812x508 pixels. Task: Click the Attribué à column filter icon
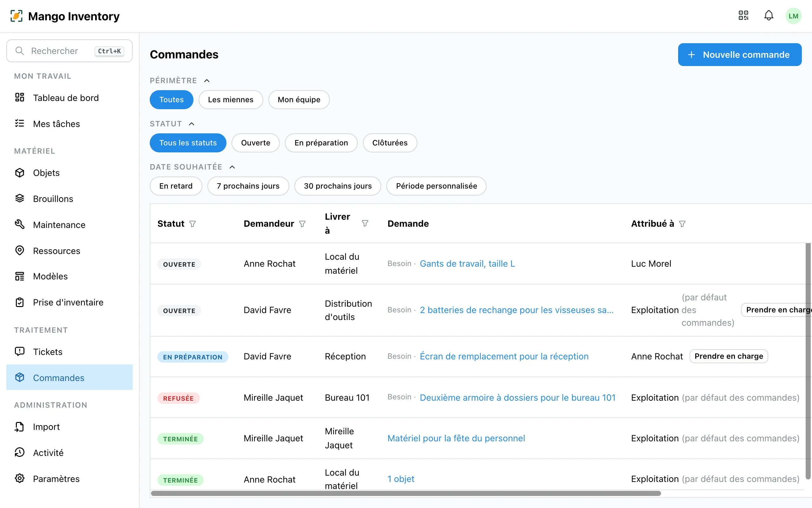click(x=682, y=224)
